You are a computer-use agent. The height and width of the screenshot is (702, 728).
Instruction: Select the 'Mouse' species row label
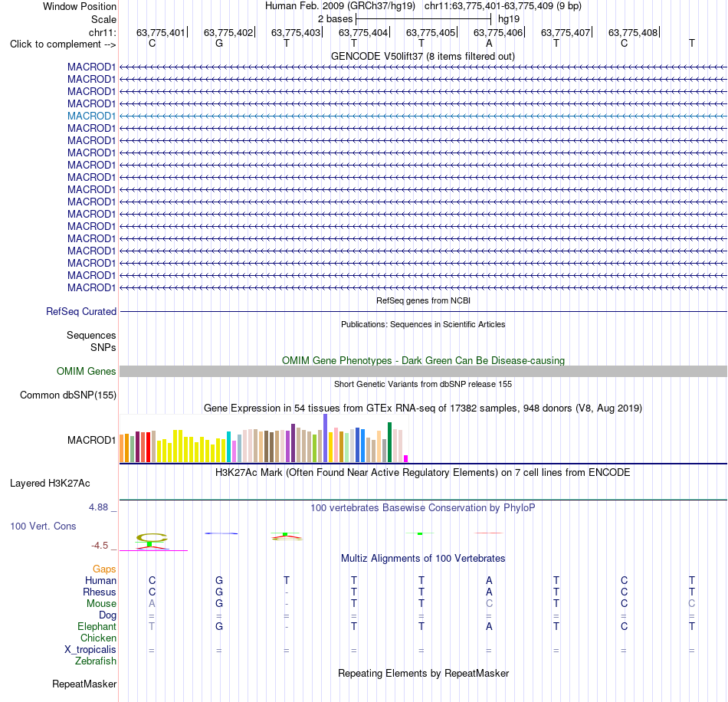pos(101,604)
